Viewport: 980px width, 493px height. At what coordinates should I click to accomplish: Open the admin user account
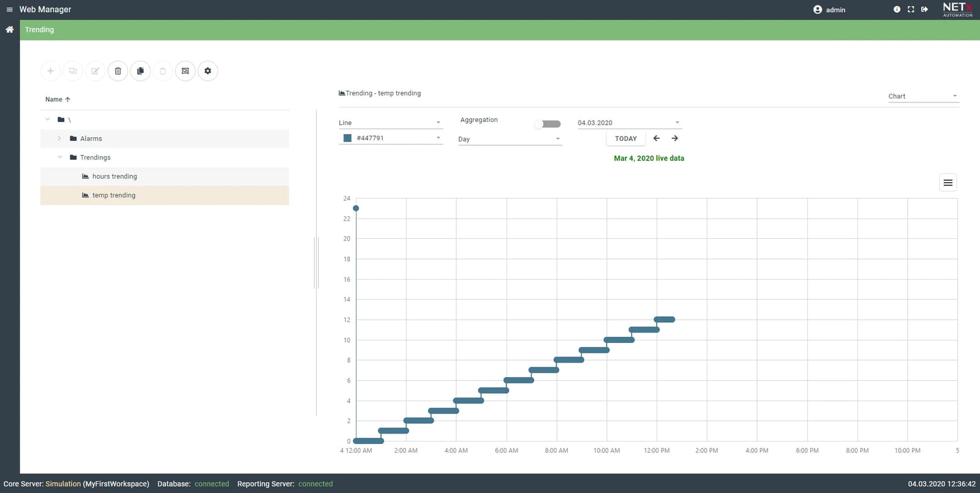click(x=829, y=10)
